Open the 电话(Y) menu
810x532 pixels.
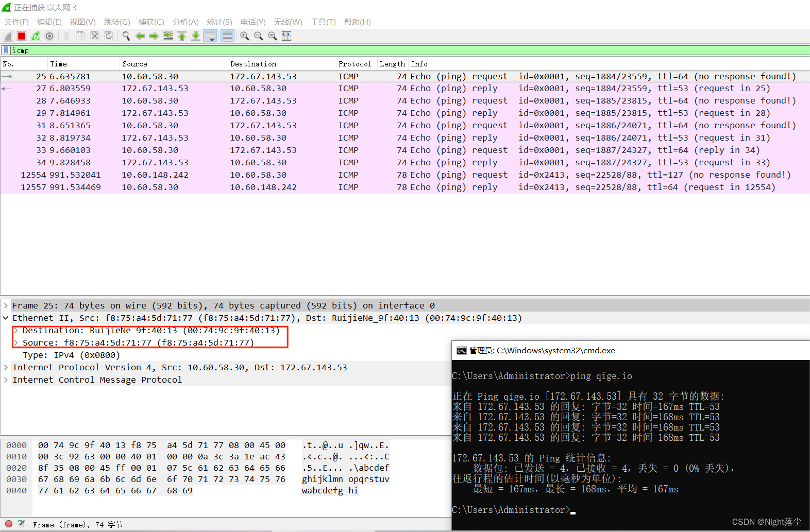[253, 22]
